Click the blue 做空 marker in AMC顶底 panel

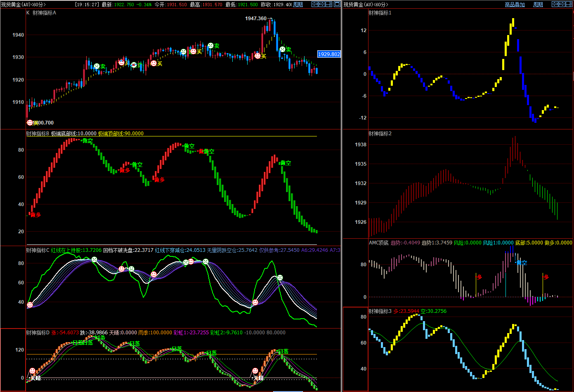[521, 263]
